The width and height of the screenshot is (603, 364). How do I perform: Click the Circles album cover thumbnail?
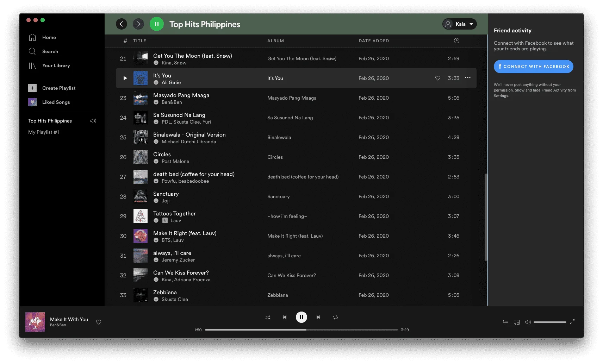141,157
